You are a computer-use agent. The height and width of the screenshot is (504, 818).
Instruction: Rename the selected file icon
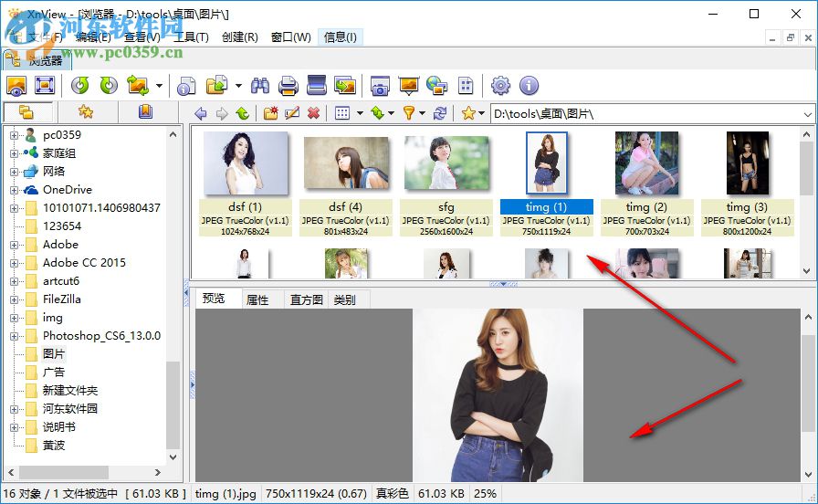coord(291,113)
